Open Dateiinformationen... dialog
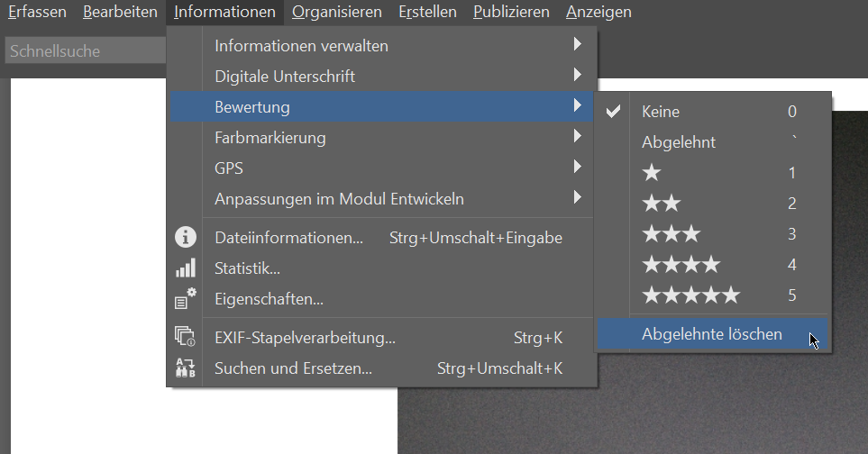The image size is (868, 454). [x=382, y=238]
